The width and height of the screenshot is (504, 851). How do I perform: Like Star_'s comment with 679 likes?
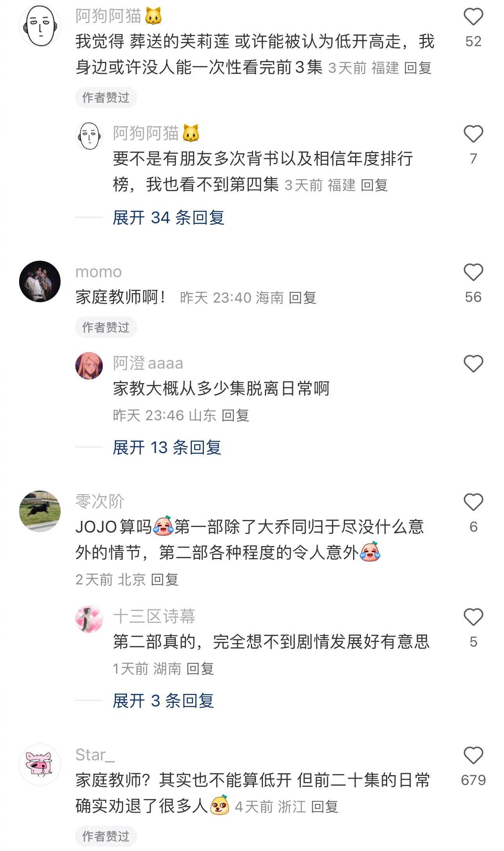point(473,756)
